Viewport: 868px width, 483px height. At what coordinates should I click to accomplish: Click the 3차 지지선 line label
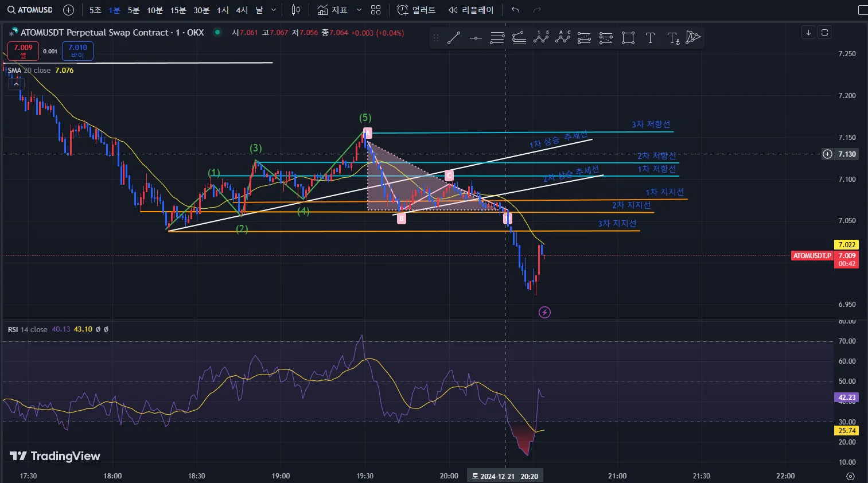(x=617, y=224)
